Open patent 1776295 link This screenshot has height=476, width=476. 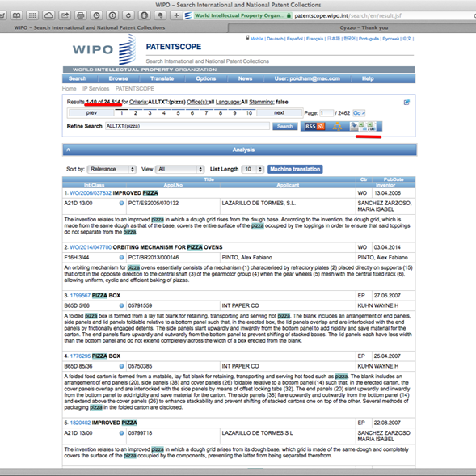pyautogui.click(x=80, y=356)
